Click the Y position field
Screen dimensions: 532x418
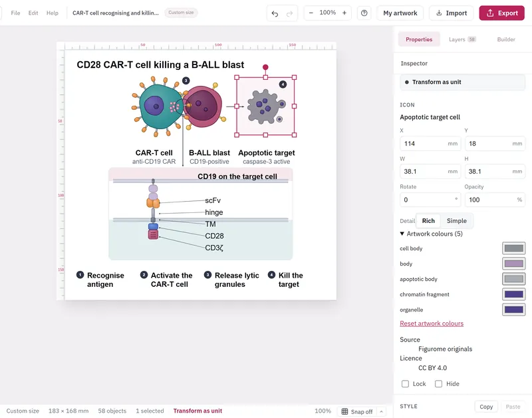click(495, 144)
